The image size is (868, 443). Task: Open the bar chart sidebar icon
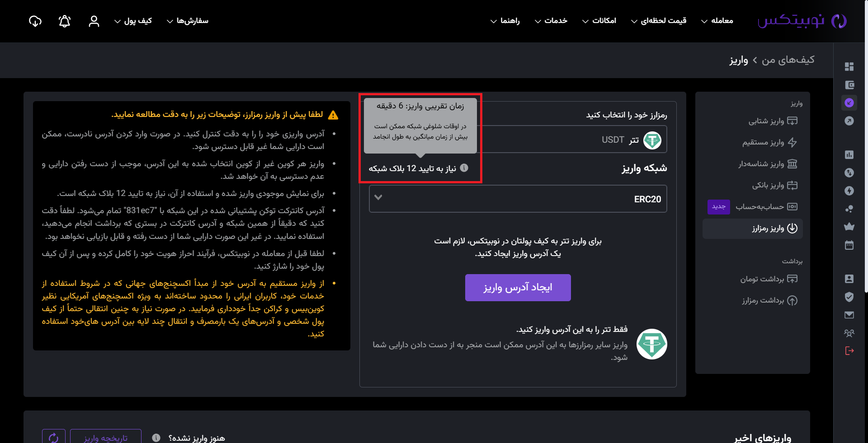click(849, 155)
